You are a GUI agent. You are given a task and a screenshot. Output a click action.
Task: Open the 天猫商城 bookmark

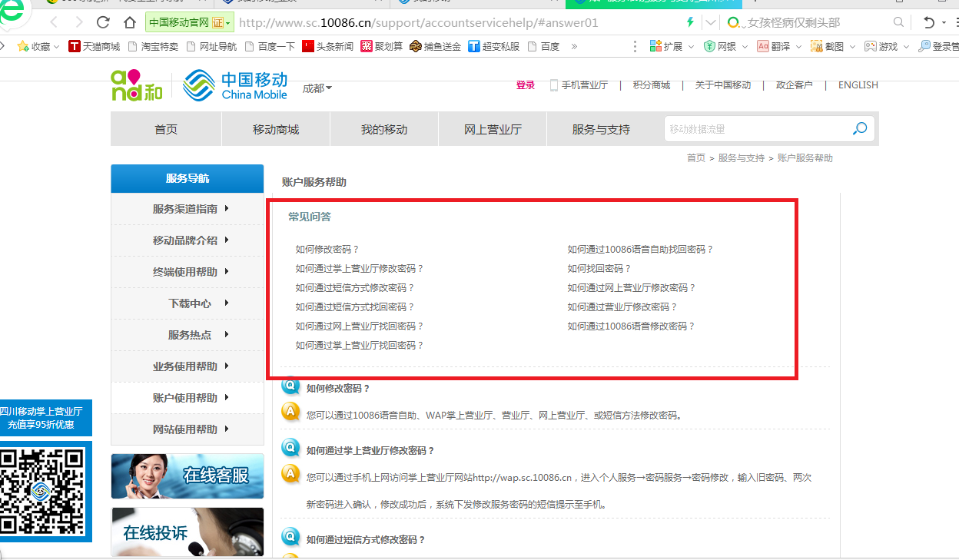tap(95, 46)
